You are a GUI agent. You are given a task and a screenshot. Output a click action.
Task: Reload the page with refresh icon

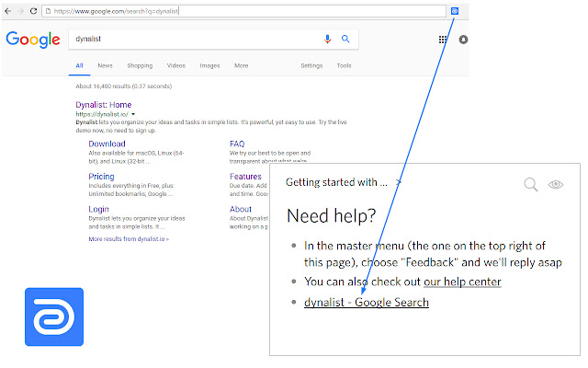(33, 11)
